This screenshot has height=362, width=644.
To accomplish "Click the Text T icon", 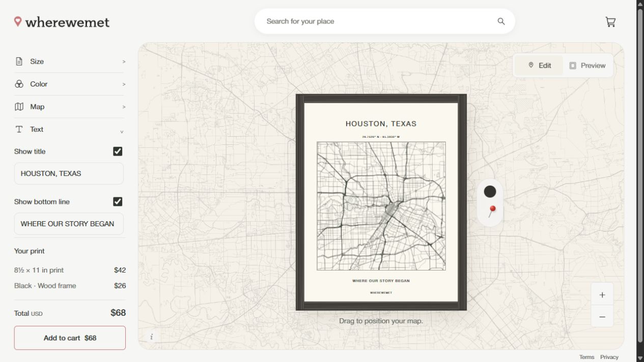I will pyautogui.click(x=19, y=129).
